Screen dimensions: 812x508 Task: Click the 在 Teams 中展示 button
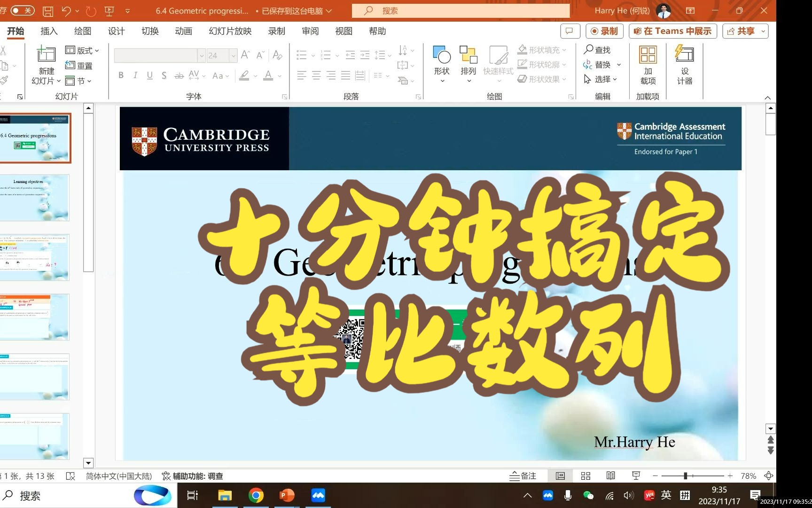(x=672, y=31)
